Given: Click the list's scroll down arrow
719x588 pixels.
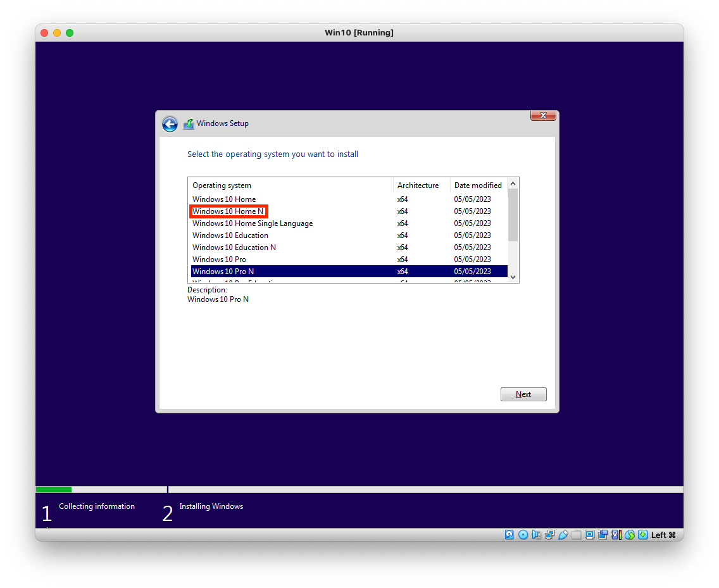Looking at the screenshot, I should click(x=513, y=277).
